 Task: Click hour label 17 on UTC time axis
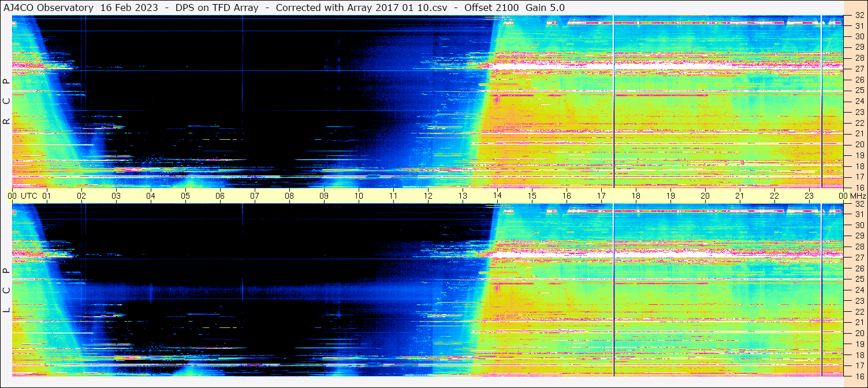coord(601,196)
